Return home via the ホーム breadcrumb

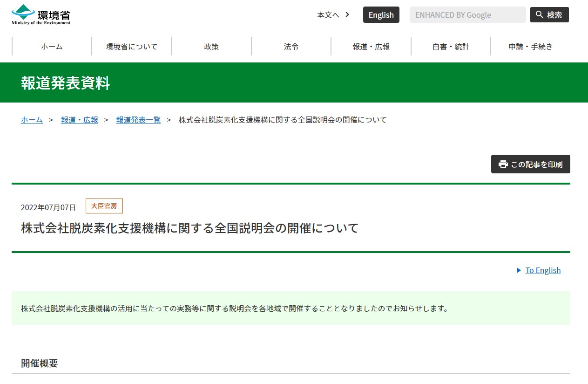(31, 120)
